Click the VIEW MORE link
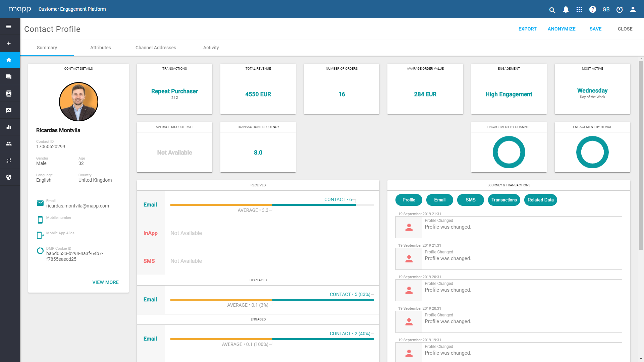Image resolution: width=644 pixels, height=362 pixels. point(106,282)
